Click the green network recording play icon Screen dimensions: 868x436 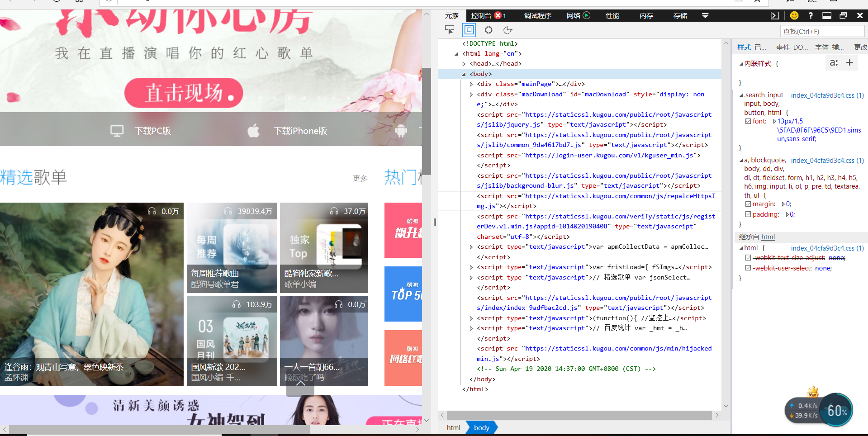(x=587, y=15)
